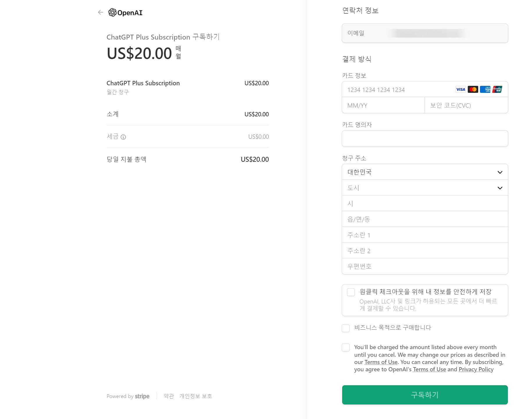
Task: Click the 구독하기 subscribe button
Action: [425, 395]
